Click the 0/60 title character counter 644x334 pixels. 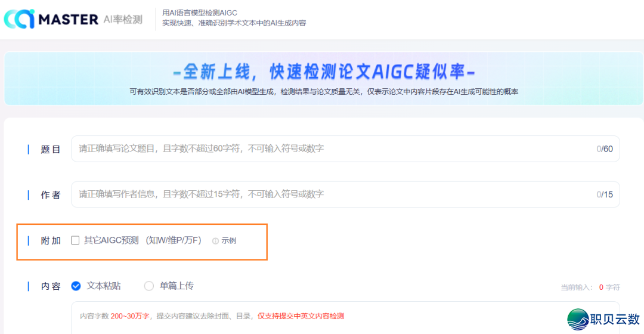tap(605, 149)
